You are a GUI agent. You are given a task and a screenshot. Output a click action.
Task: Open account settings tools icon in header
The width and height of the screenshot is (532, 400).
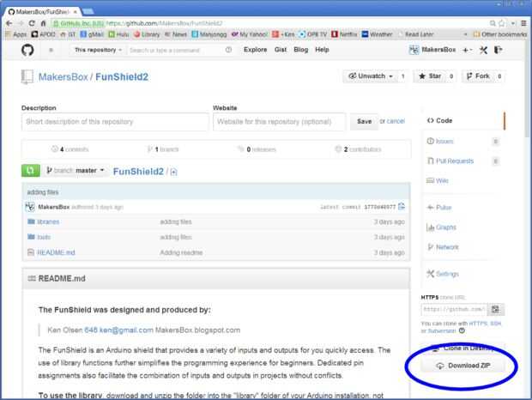pyautogui.click(x=483, y=50)
